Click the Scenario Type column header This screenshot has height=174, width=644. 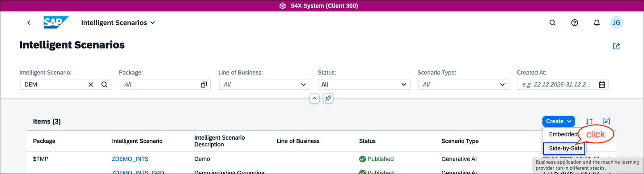click(x=460, y=141)
